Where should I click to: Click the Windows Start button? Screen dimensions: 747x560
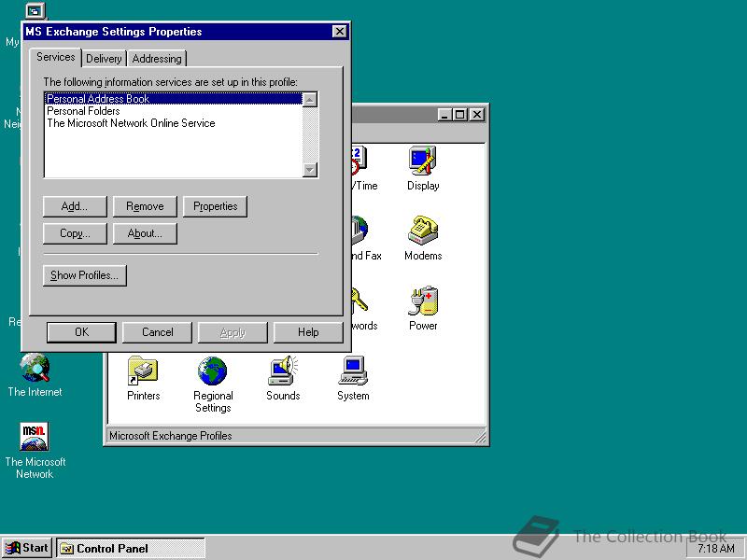click(x=26, y=548)
